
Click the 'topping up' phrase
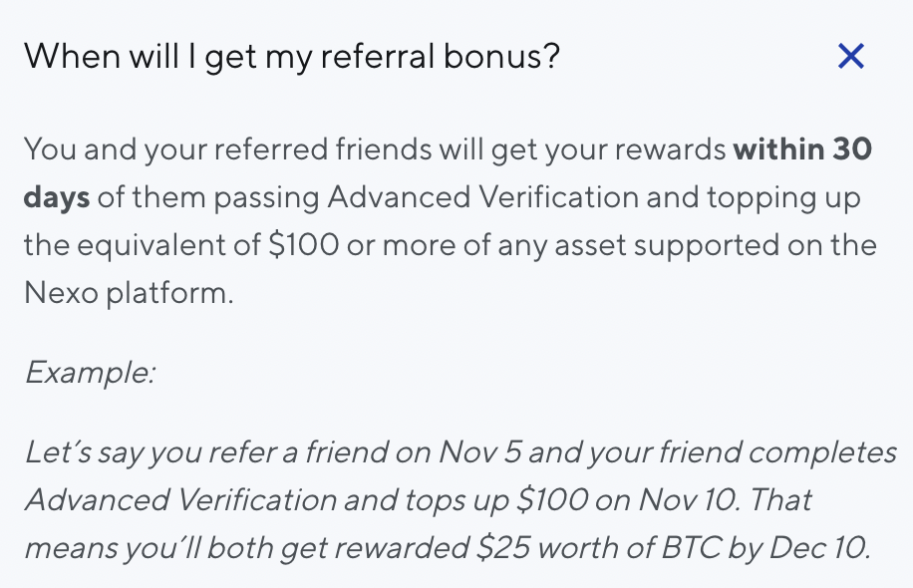(783, 198)
